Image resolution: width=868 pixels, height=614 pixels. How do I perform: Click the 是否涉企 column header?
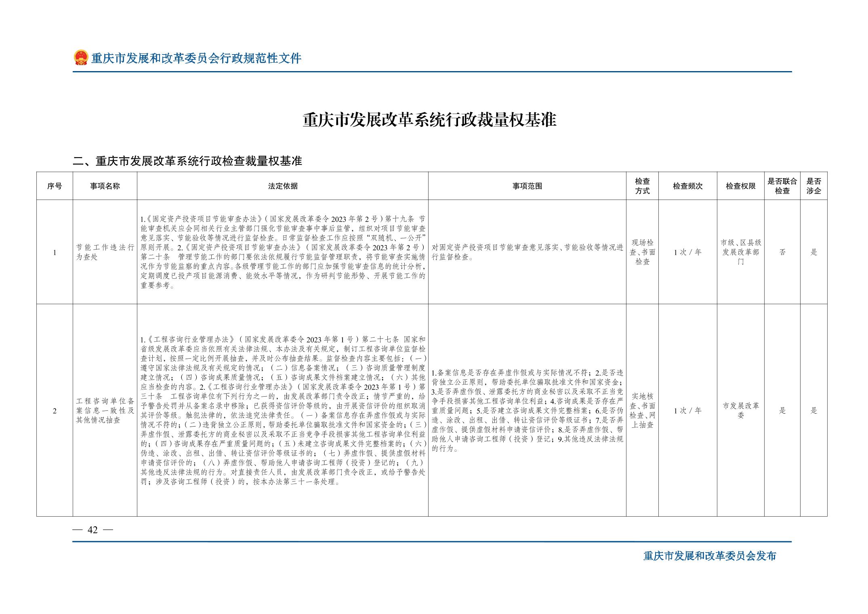pos(813,186)
